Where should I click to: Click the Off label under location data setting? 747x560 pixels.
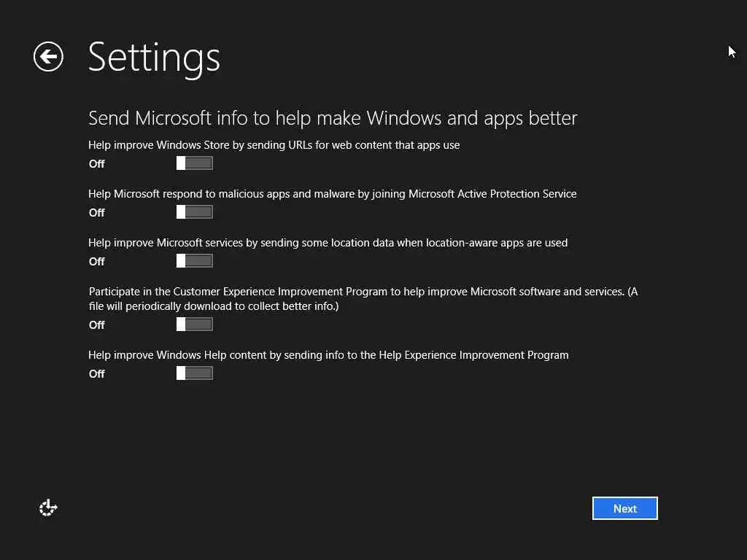coord(97,262)
